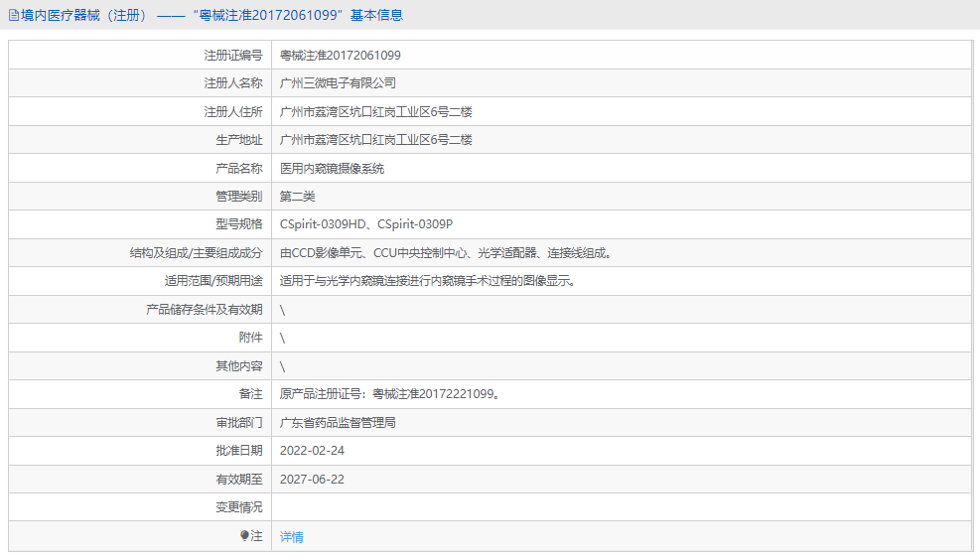Click the 生产地址 label

(238, 140)
